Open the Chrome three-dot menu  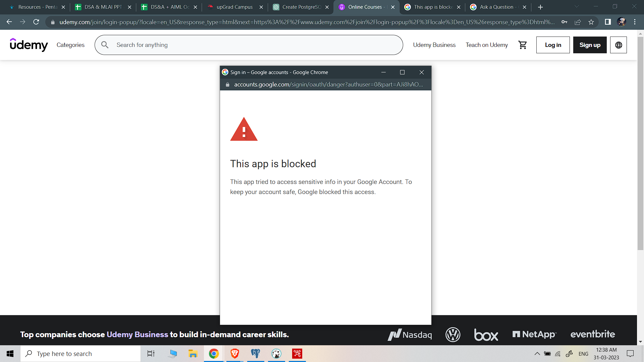635,22
